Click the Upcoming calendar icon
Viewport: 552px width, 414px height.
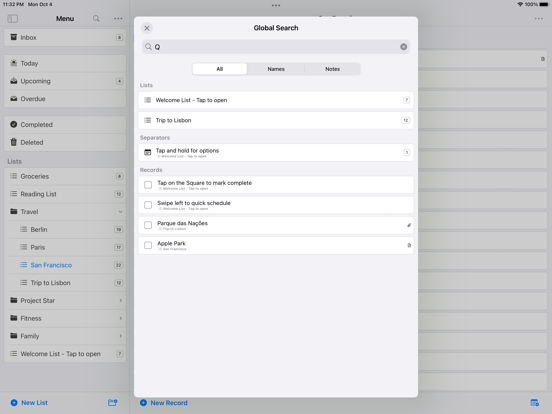pyautogui.click(x=13, y=81)
